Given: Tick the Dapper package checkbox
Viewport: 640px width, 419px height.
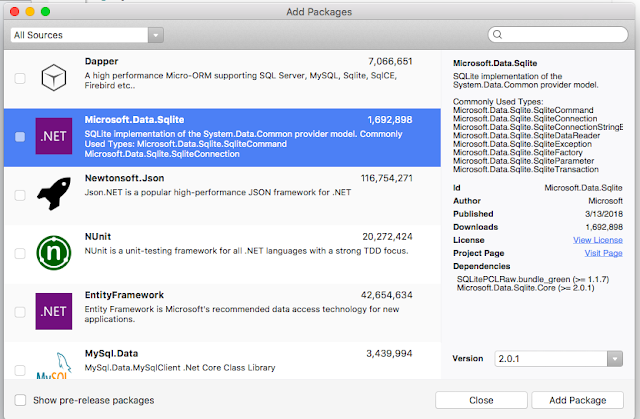Looking at the screenshot, I should coord(21,78).
